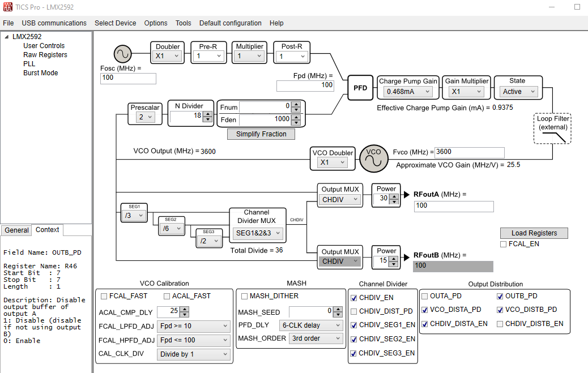Open the SEG3 divider dropdown

coord(210,241)
